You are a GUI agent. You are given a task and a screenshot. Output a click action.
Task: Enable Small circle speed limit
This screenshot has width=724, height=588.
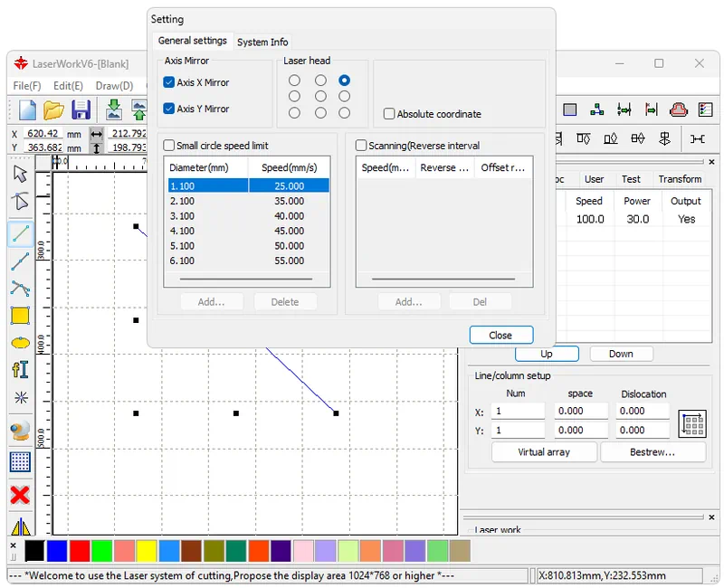pos(169,146)
